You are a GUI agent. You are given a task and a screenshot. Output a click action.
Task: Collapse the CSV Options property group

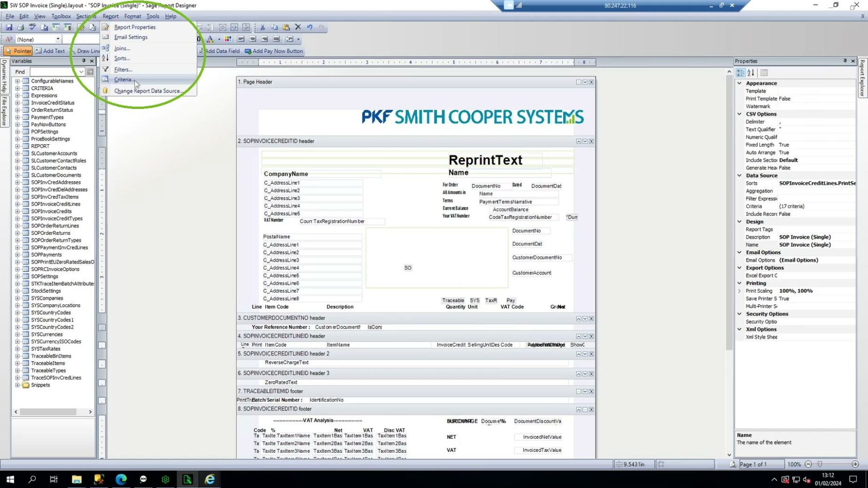pos(739,114)
